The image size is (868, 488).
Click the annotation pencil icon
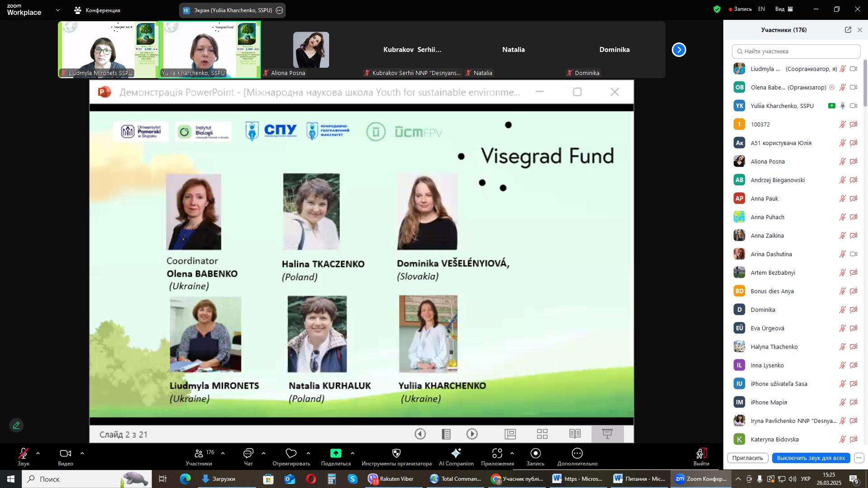[16, 426]
